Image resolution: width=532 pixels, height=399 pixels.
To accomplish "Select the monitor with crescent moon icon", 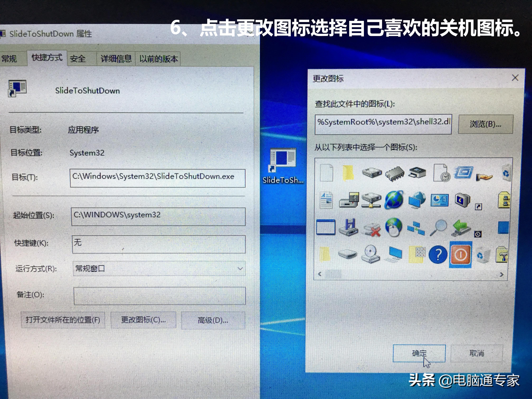I will pyautogui.click(x=462, y=200).
